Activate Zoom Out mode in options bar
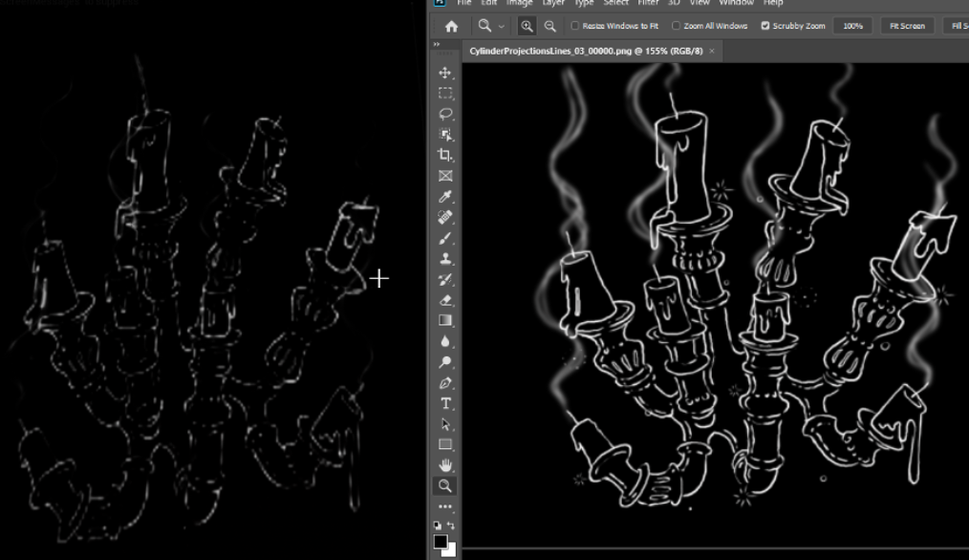This screenshot has width=969, height=560. (550, 26)
